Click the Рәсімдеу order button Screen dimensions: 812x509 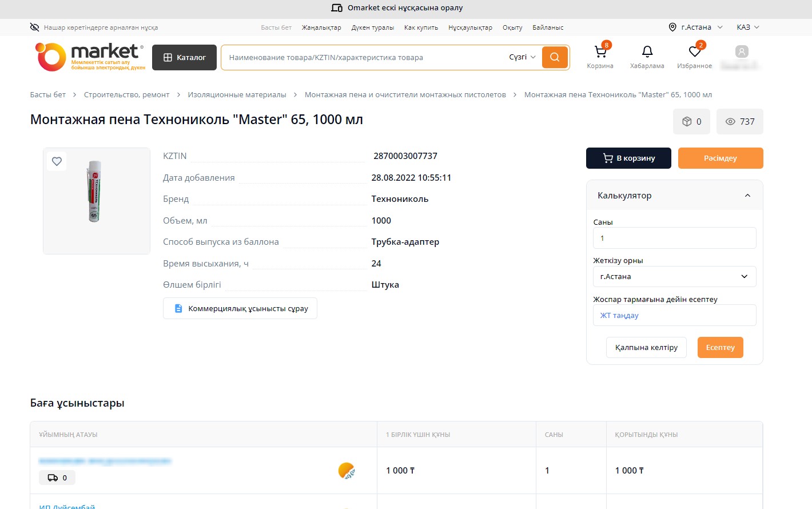click(720, 158)
